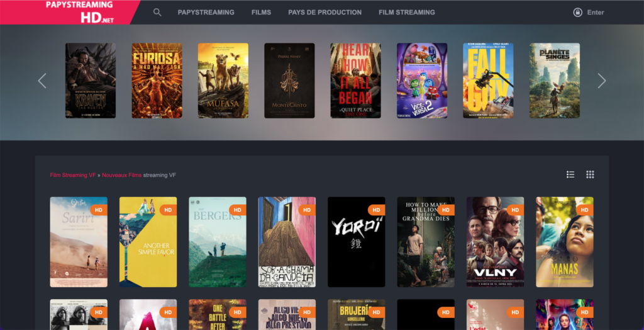This screenshot has width=644, height=330.
Task: Advance carousel with right arrow
Action: pyautogui.click(x=601, y=81)
